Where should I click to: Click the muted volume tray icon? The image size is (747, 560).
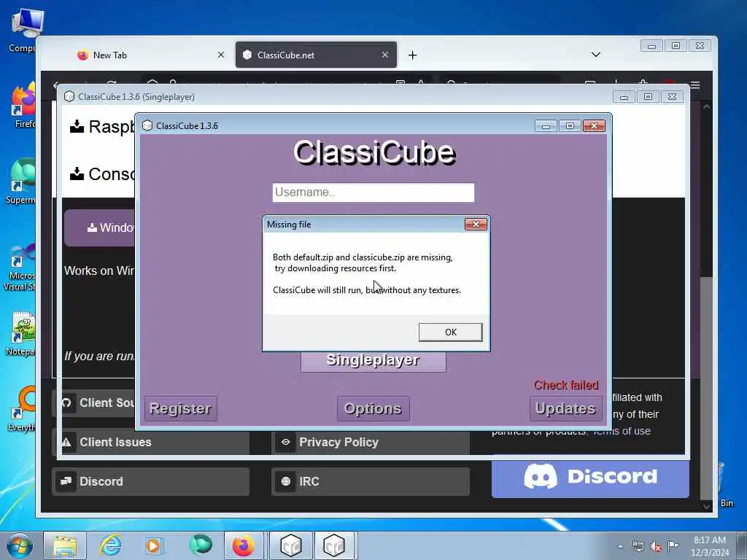(x=656, y=547)
